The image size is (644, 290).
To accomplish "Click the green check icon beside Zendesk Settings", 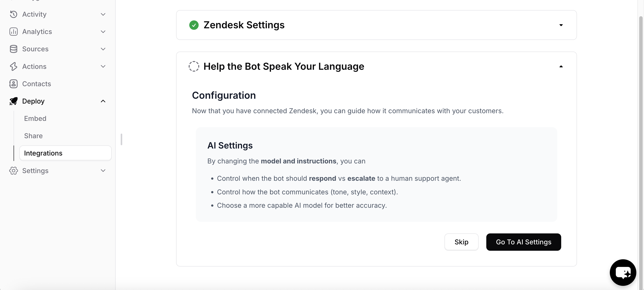I will coord(194,25).
